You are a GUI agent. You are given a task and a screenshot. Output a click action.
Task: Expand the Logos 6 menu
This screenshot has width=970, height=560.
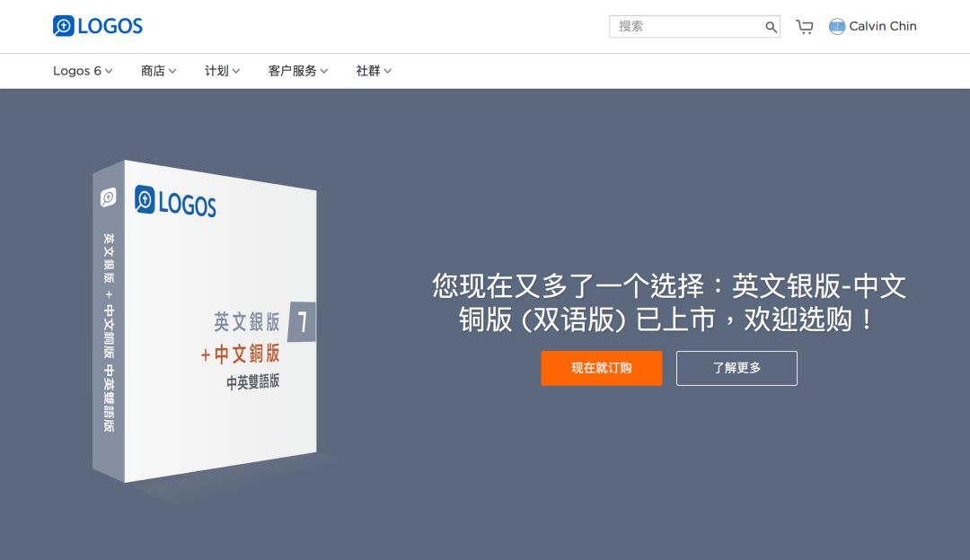[83, 71]
